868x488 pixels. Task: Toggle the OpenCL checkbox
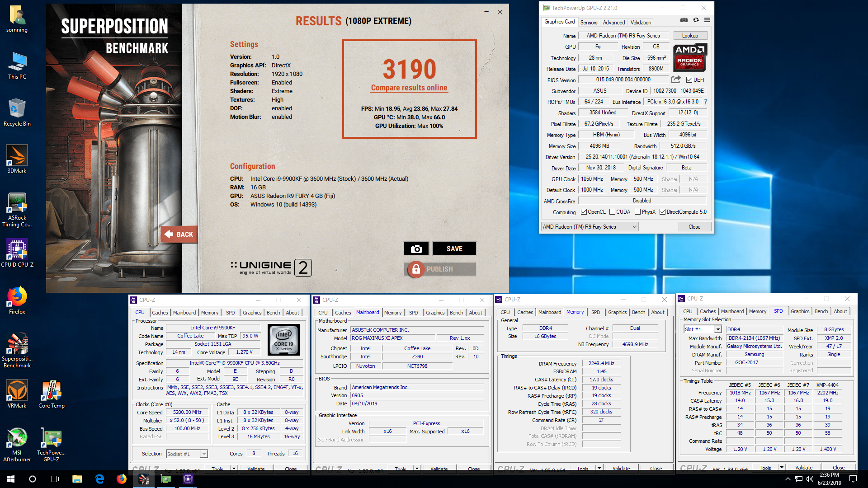[584, 212]
